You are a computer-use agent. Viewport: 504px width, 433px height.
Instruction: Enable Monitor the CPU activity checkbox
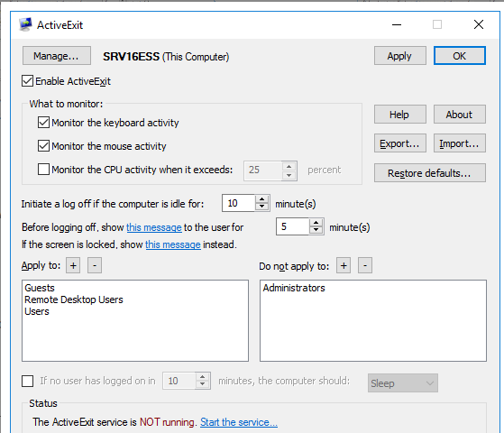43,170
